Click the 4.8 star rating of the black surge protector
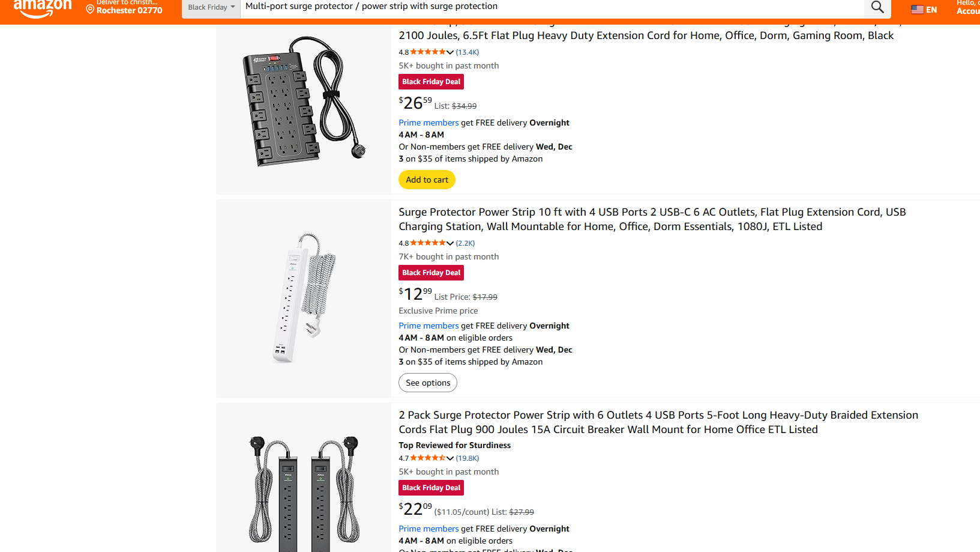980x552 pixels. 428,52
